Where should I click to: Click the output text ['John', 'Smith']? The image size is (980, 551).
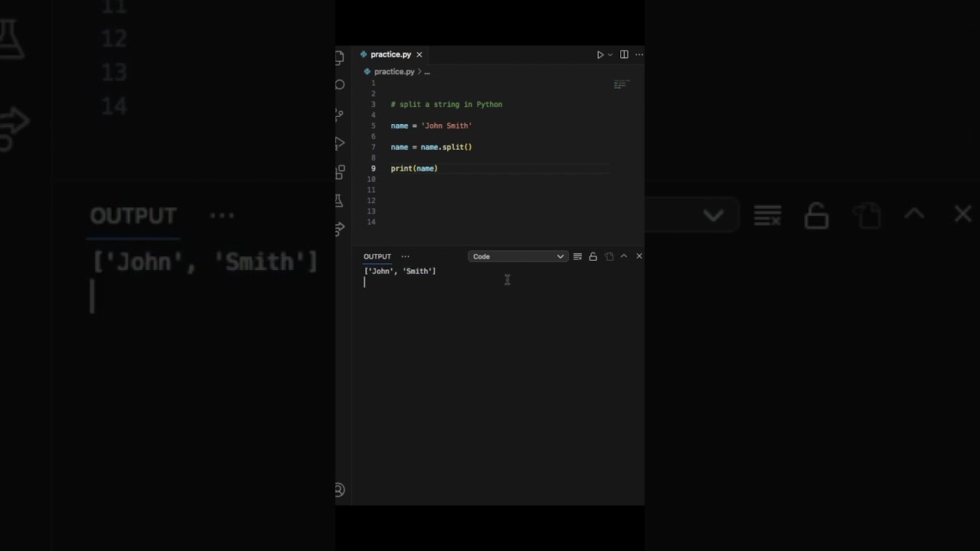(x=400, y=271)
